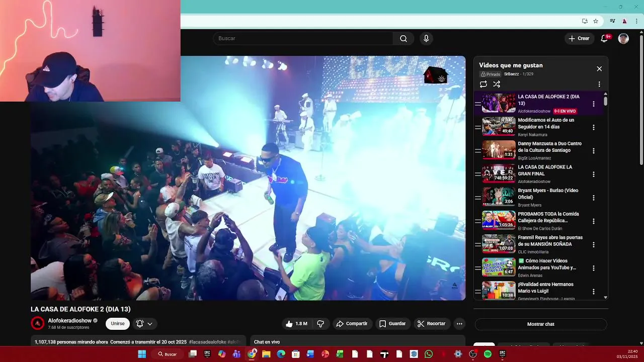Click the Unirse join button
Viewport: 644px width, 362px height.
click(118, 324)
